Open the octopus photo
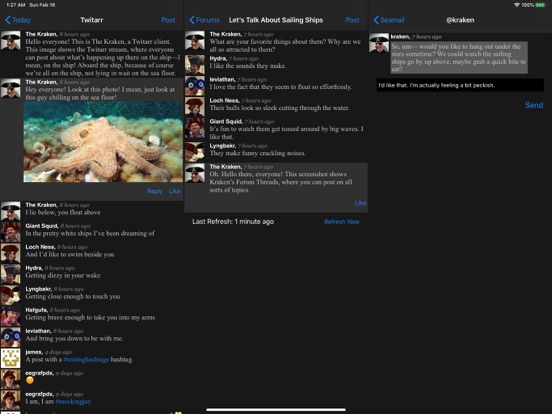Image resolution: width=552 pixels, height=414 pixels. click(x=103, y=142)
